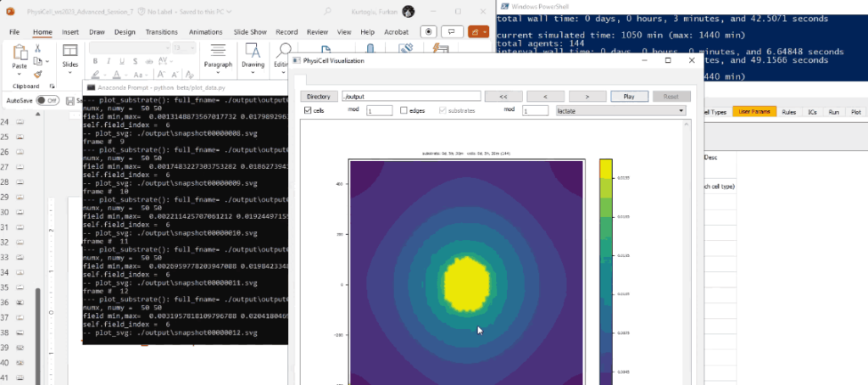Expand the lactate substrate dropdown
The height and width of the screenshot is (385, 868).
(620, 110)
